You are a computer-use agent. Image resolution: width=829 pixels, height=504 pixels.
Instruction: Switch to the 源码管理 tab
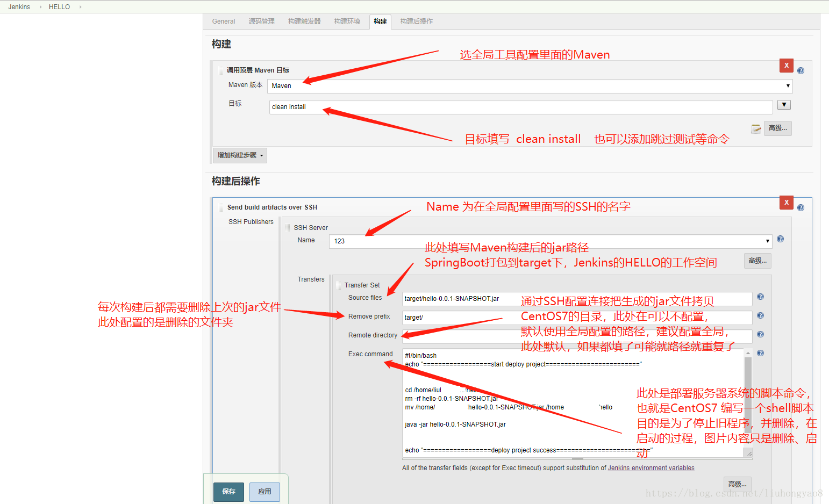[261, 21]
